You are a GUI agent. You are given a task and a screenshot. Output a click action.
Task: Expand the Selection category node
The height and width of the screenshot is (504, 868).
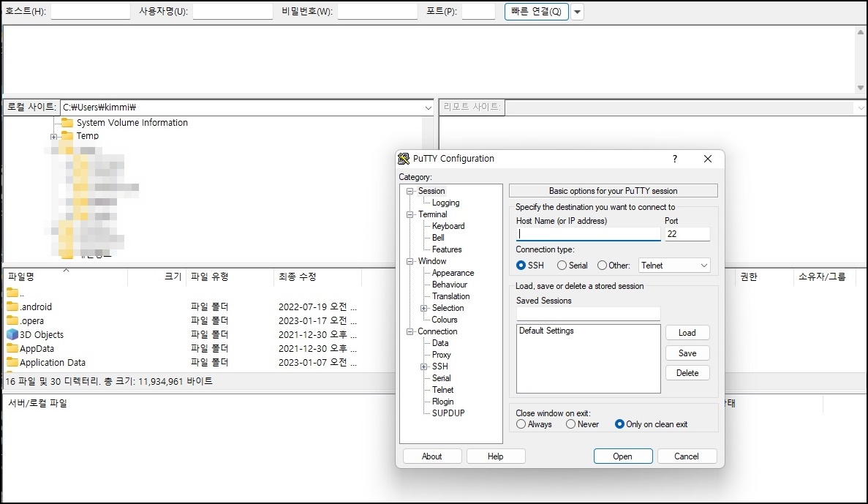[x=424, y=308]
